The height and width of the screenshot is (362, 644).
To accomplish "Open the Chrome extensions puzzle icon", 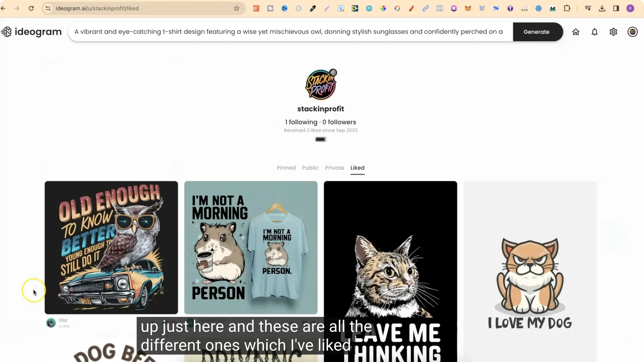I will coord(567,8).
